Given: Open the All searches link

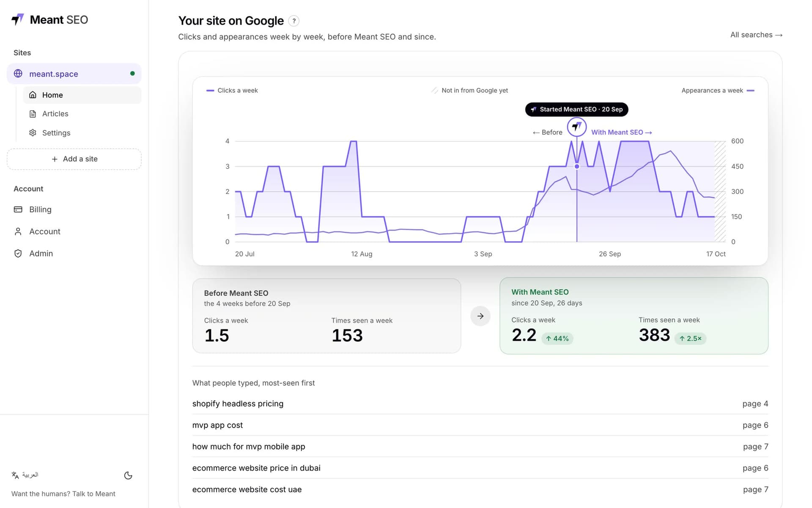Looking at the screenshot, I should [x=756, y=35].
